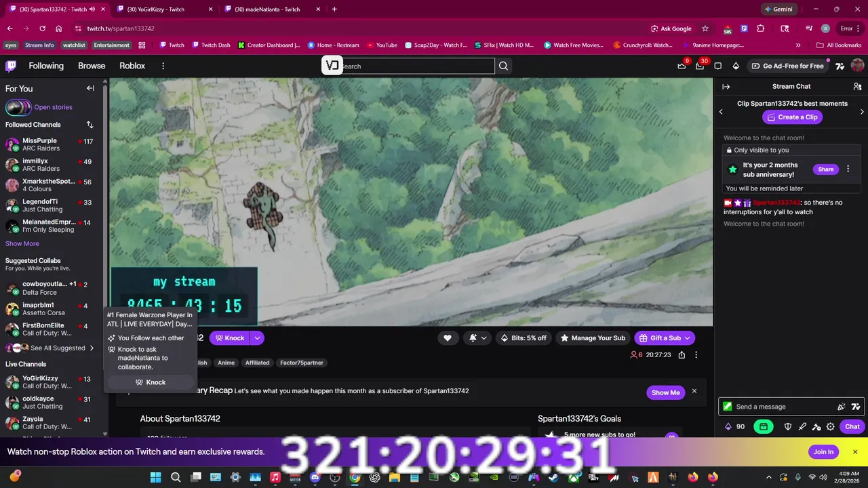This screenshot has width=868, height=488.
Task: Click the Show More followed channels link
Action: tap(22, 243)
